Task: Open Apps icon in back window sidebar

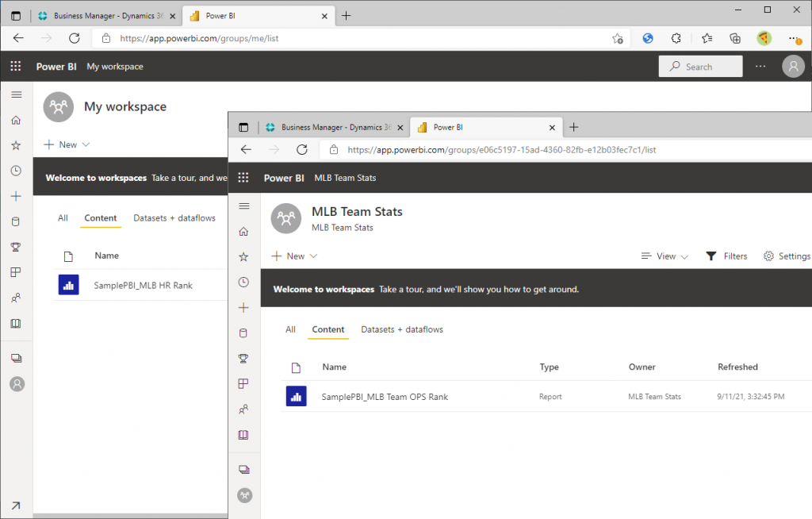Action: pos(16,272)
